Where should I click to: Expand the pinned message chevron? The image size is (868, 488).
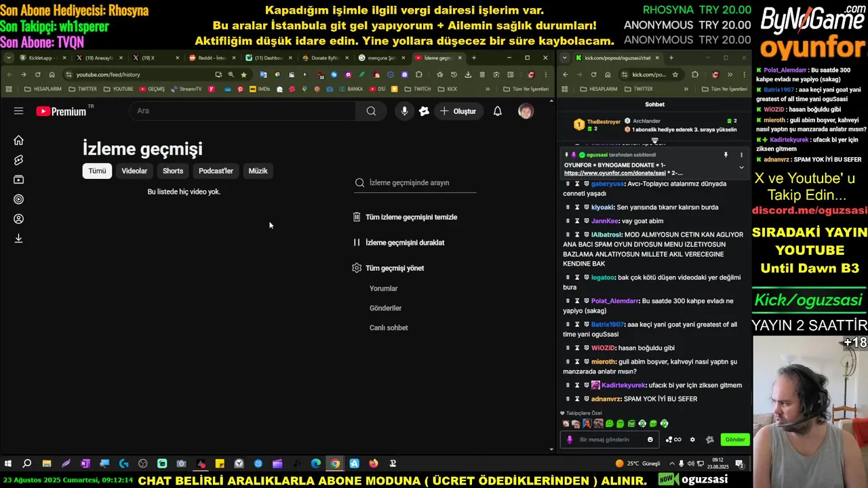[741, 167]
